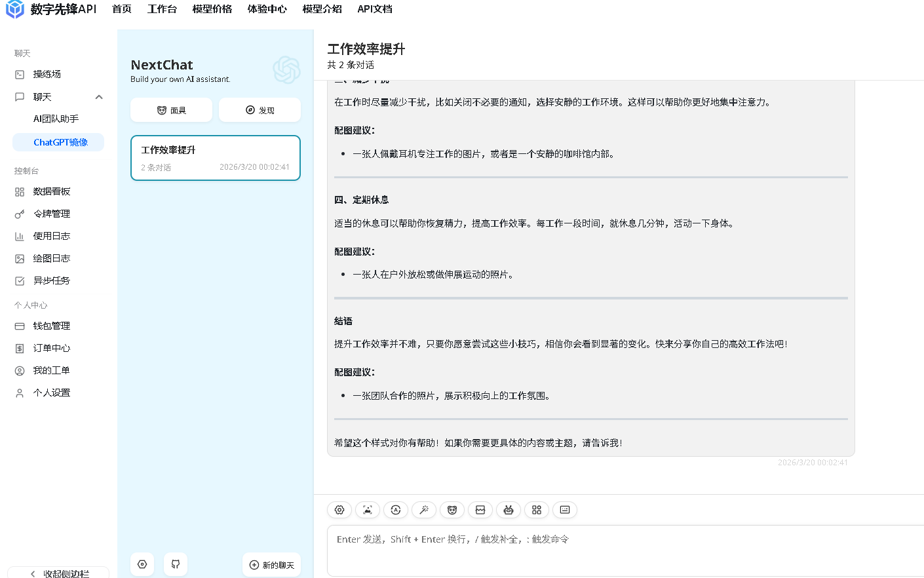Open 数据看板 in the sidebar
The width and height of the screenshot is (924, 578).
point(52,191)
